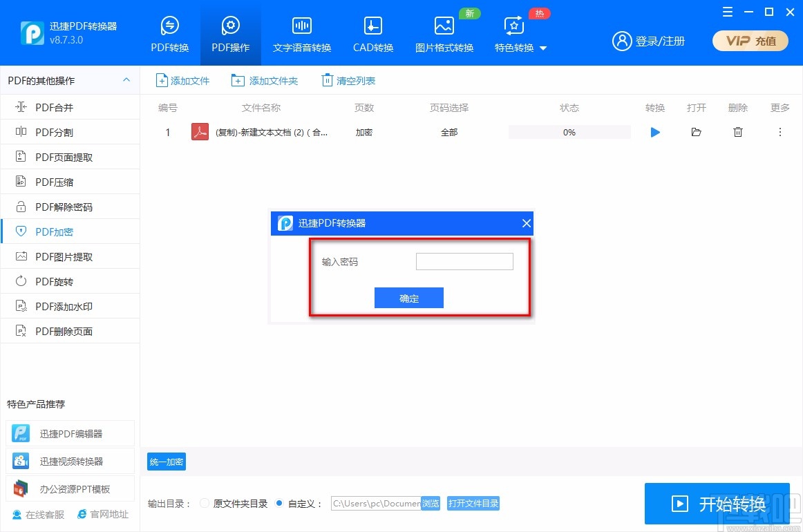803x532 pixels.
Task: Click the 页数 column header
Action: pyautogui.click(x=364, y=108)
